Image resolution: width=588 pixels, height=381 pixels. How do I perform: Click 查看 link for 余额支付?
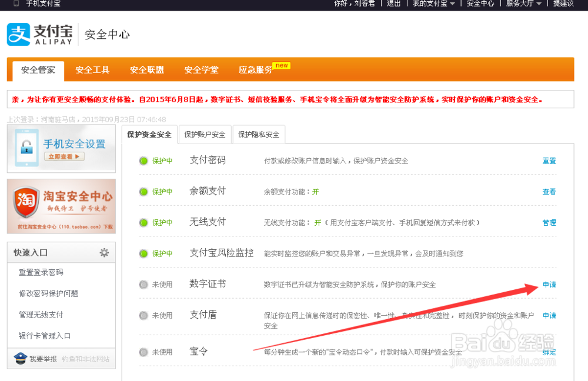(549, 192)
